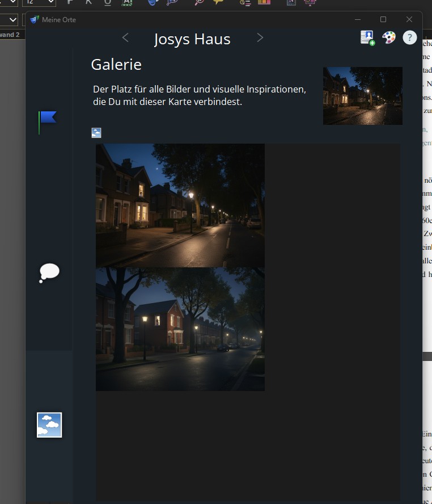The width and height of the screenshot is (432, 504).
Task: Open the color palette theme icon
Action: [x=388, y=37]
